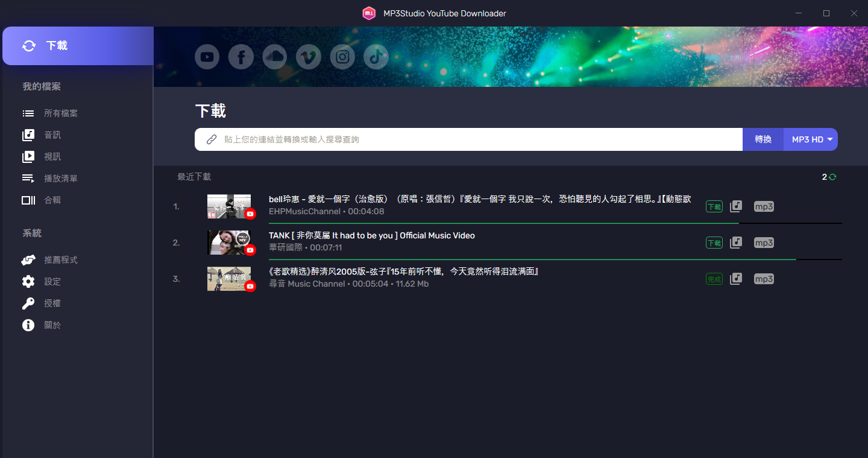Expand the MP3 HD format dropdown
This screenshot has width=868, height=458.
811,139
